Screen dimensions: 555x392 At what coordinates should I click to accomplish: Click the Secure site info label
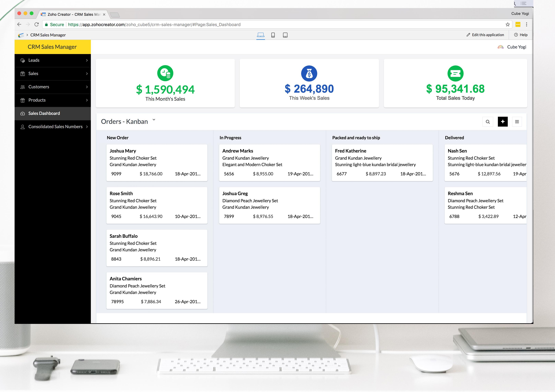coord(54,24)
